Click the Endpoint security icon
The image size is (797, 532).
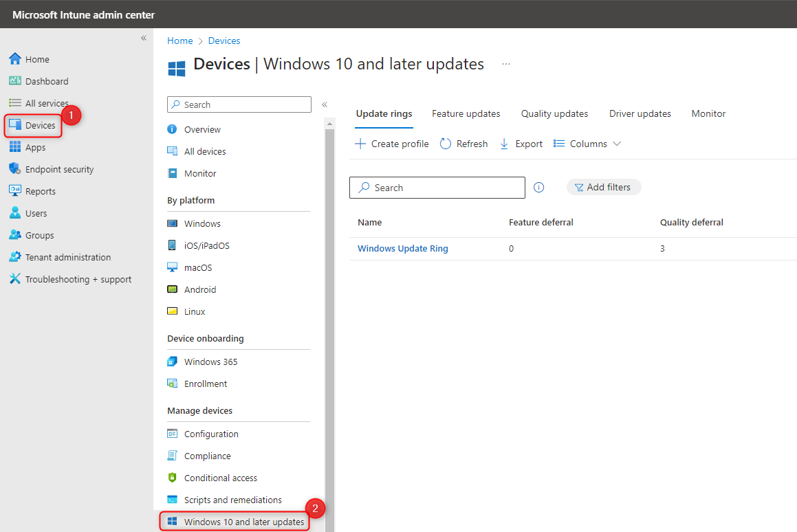(15, 168)
